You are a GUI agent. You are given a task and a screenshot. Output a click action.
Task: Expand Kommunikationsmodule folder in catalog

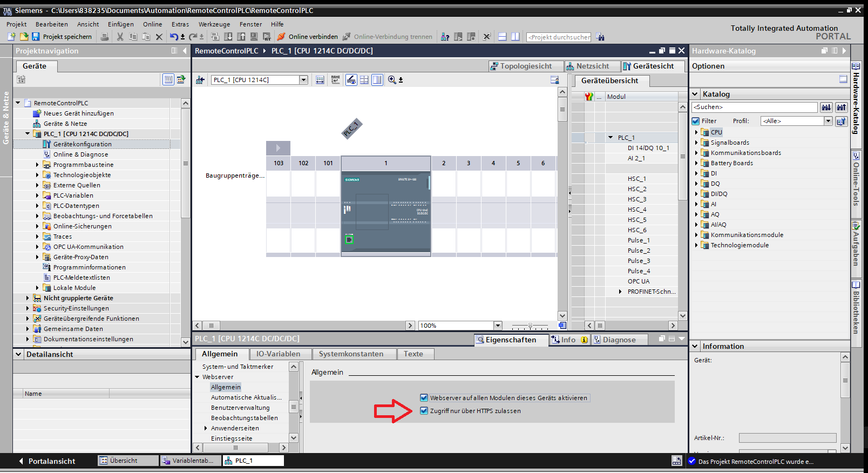click(696, 235)
